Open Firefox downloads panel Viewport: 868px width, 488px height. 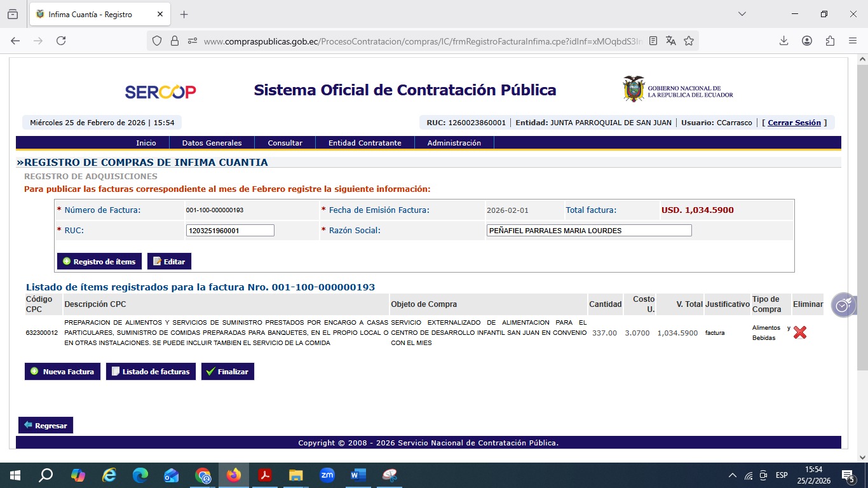click(784, 41)
